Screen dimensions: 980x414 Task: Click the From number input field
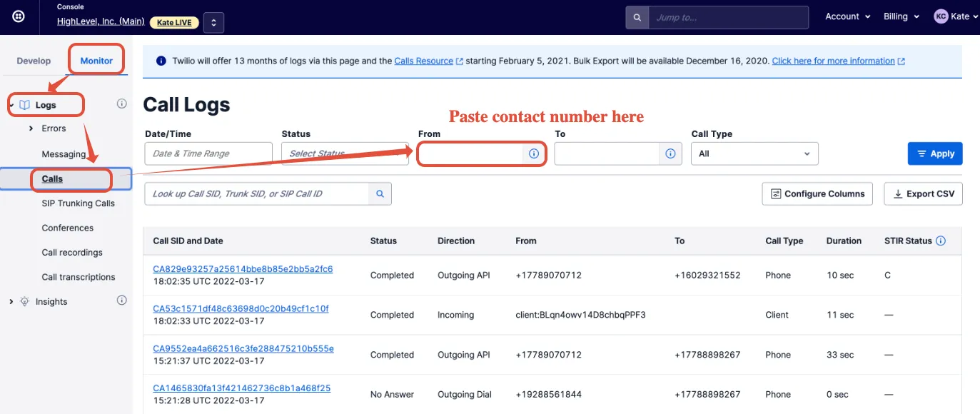tap(471, 153)
